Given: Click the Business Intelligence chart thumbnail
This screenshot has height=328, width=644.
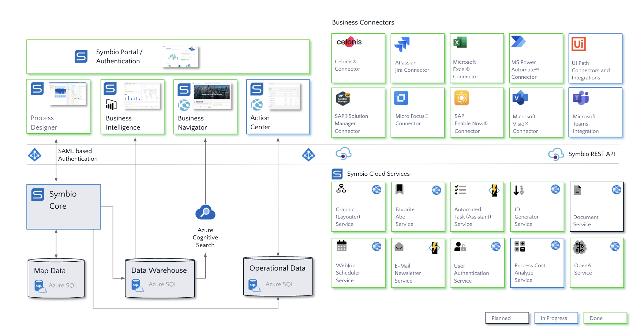Looking at the screenshot, I should [x=142, y=96].
